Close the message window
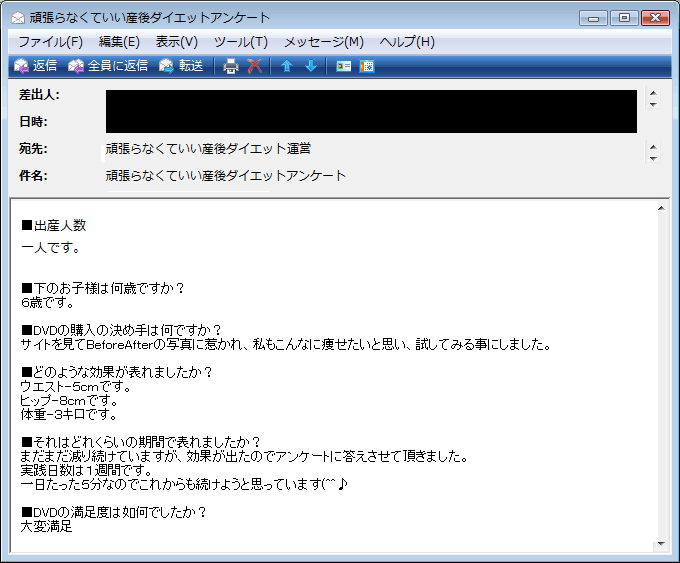Screen dimensions: 680x563 tap(655, 18)
